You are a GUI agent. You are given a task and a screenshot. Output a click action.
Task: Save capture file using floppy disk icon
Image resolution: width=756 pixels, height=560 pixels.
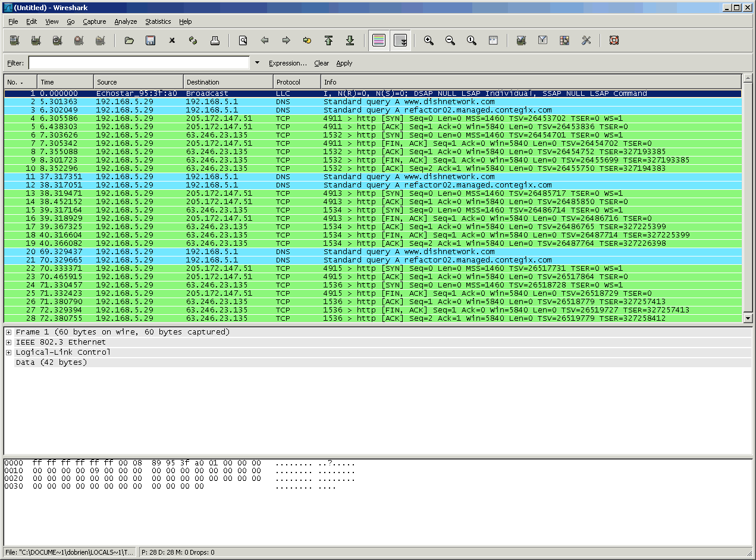(x=150, y=40)
